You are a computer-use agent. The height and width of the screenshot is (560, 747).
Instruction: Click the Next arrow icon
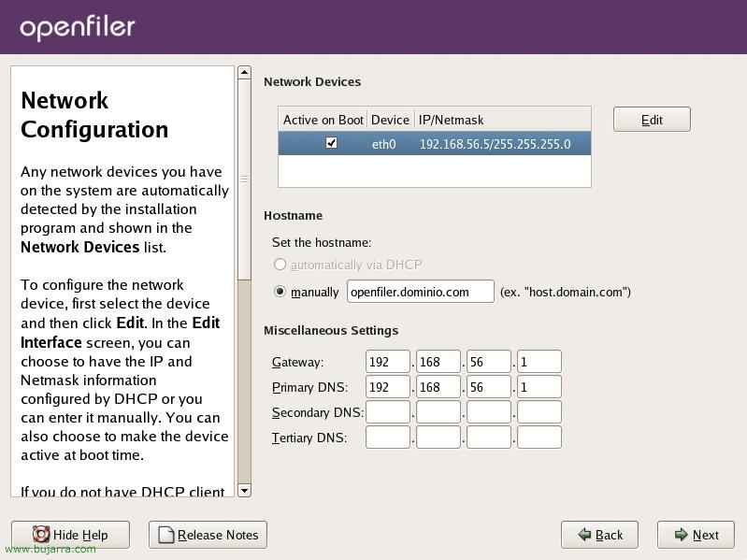[x=680, y=535]
